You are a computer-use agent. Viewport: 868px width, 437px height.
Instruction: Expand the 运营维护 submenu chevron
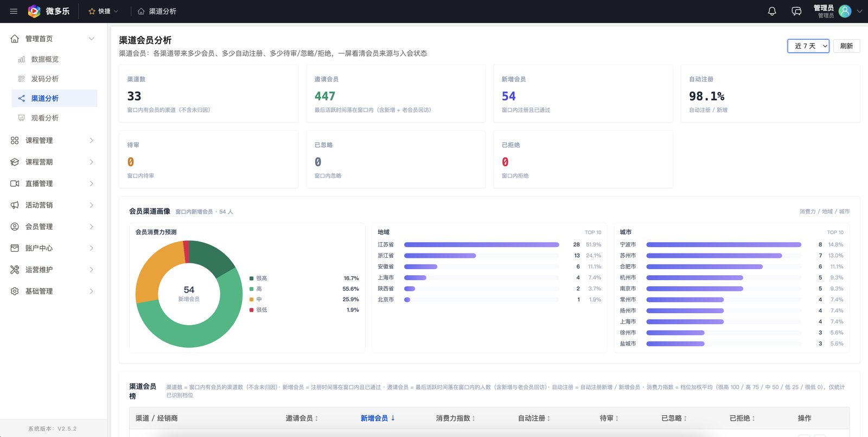92,270
